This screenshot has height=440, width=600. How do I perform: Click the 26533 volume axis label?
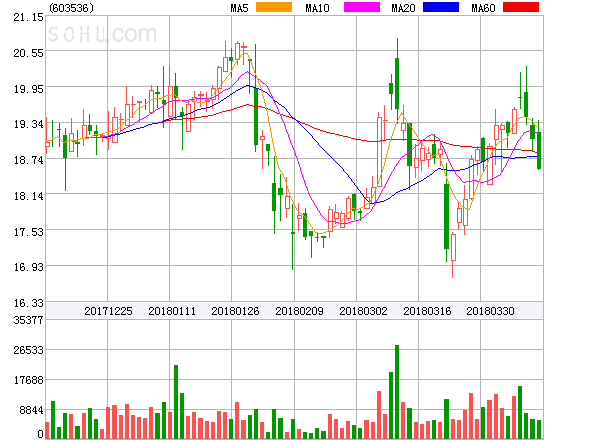(x=28, y=350)
